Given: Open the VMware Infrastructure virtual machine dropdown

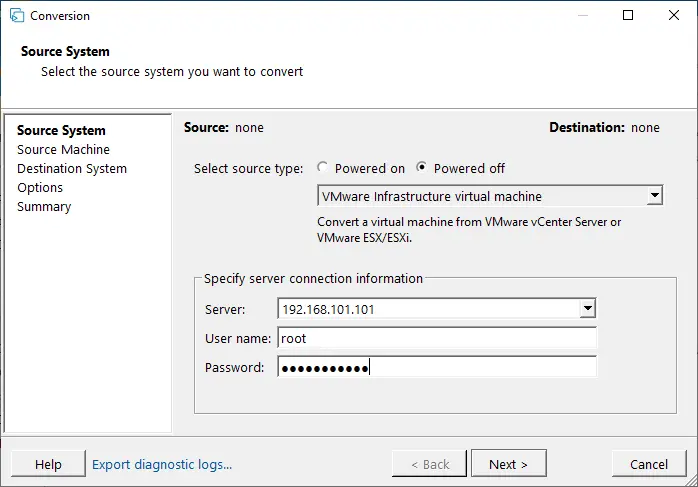Looking at the screenshot, I should pyautogui.click(x=490, y=196).
